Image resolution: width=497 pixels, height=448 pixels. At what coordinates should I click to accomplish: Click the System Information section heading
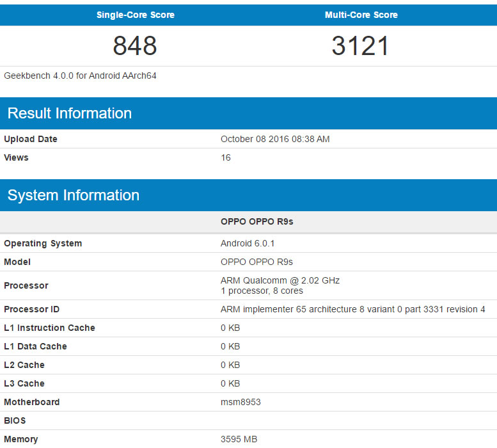coord(74,195)
